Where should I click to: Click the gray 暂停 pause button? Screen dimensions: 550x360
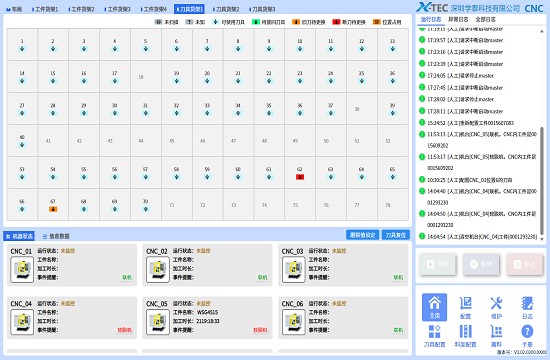481,264
